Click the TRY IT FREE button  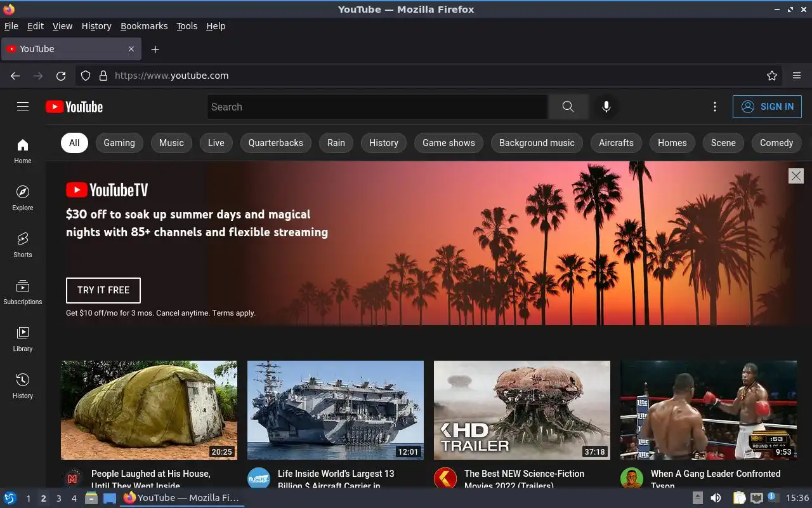tap(103, 290)
